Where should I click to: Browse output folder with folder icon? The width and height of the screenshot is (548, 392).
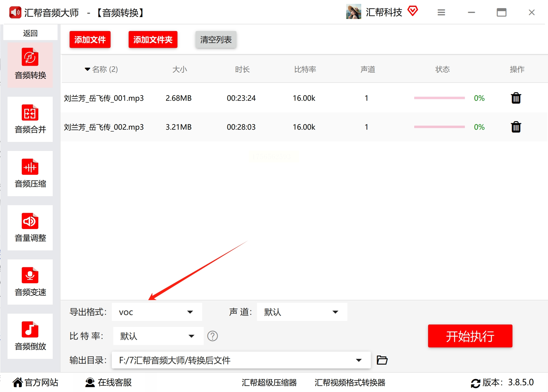382,360
